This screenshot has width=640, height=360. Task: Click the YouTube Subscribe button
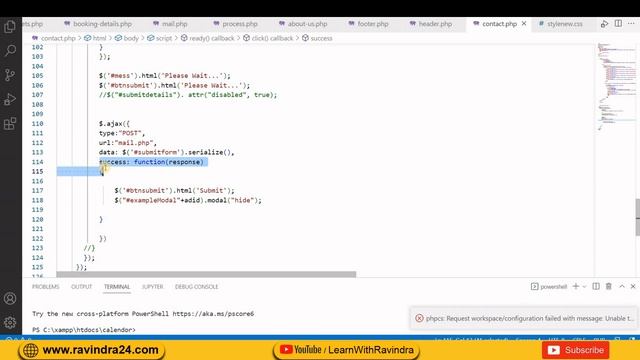coord(576,350)
